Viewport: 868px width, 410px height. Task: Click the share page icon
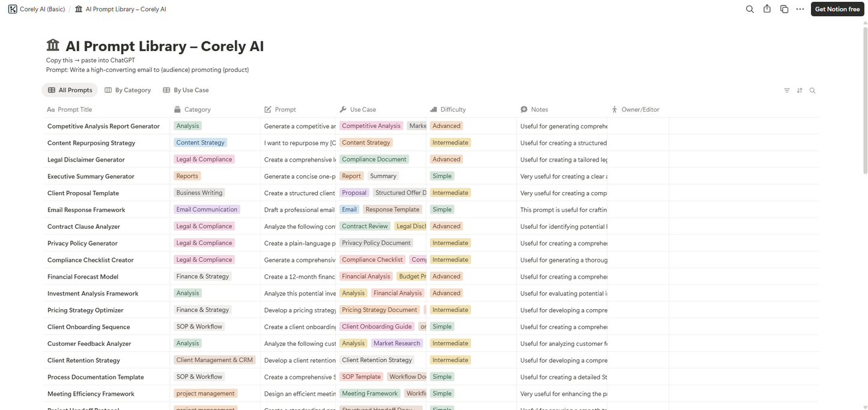tap(767, 9)
